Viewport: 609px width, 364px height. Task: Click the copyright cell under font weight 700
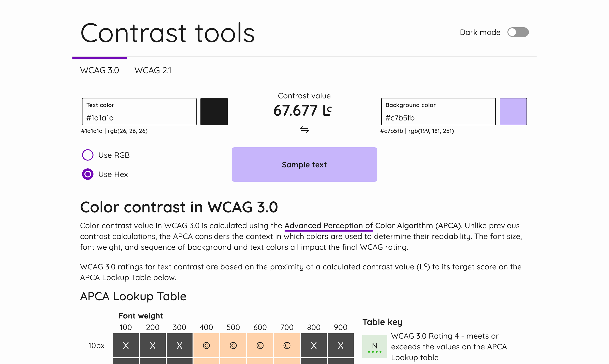pos(287,346)
